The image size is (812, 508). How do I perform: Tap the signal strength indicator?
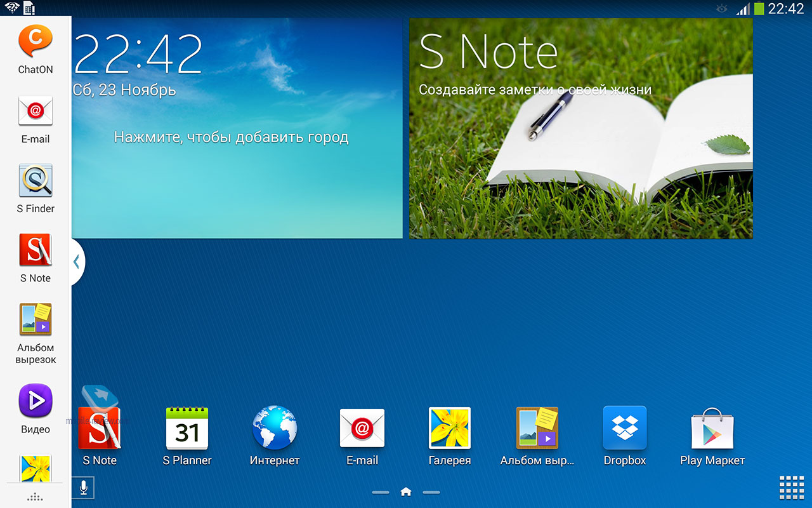[x=743, y=9]
